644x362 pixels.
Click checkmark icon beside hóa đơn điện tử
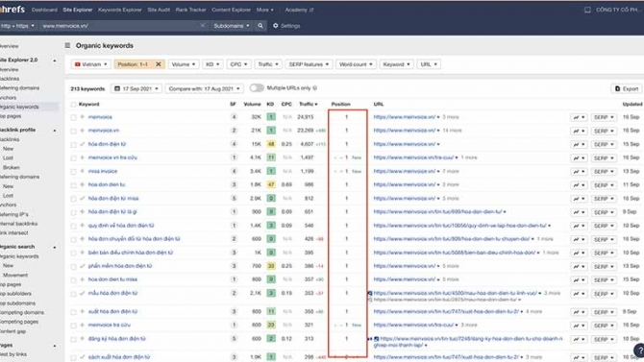(82, 144)
